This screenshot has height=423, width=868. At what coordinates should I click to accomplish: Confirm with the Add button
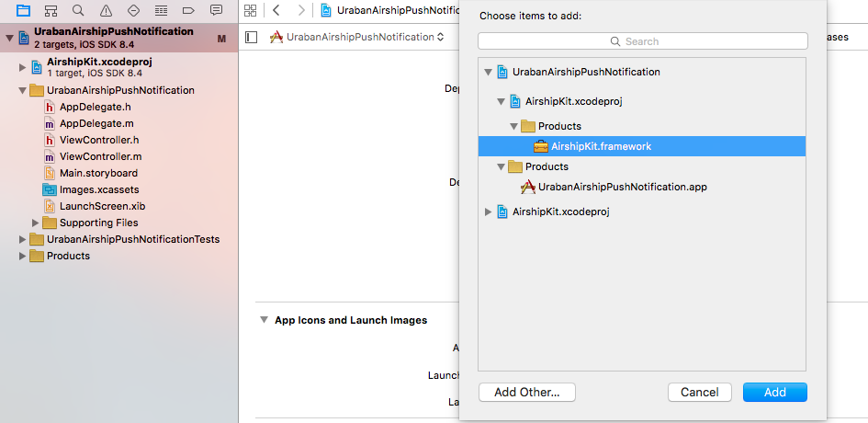775,392
